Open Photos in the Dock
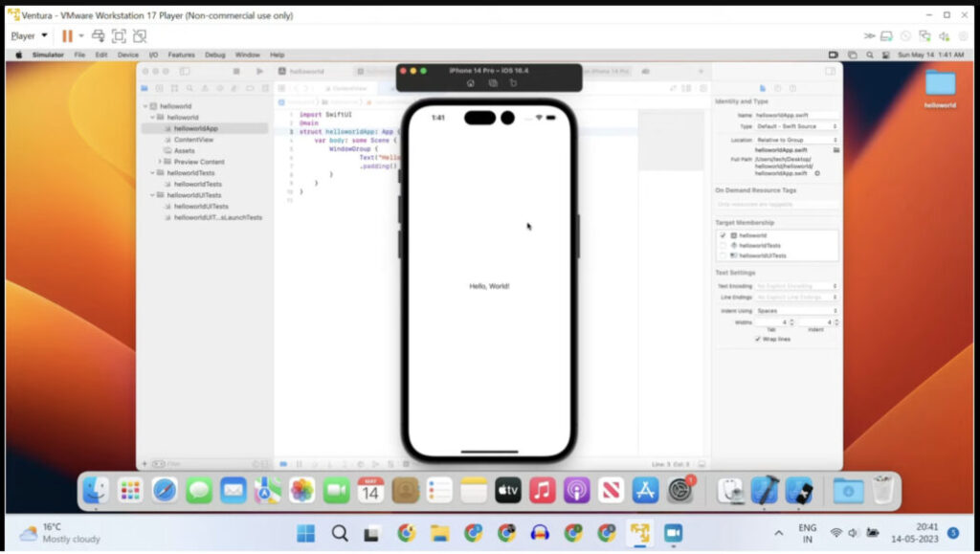 tap(301, 491)
